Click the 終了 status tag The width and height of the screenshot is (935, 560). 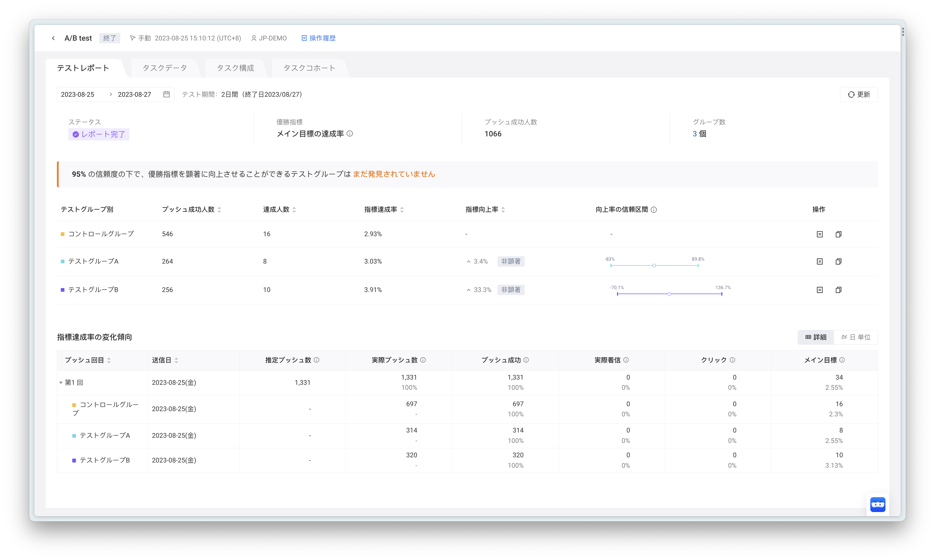[110, 38]
